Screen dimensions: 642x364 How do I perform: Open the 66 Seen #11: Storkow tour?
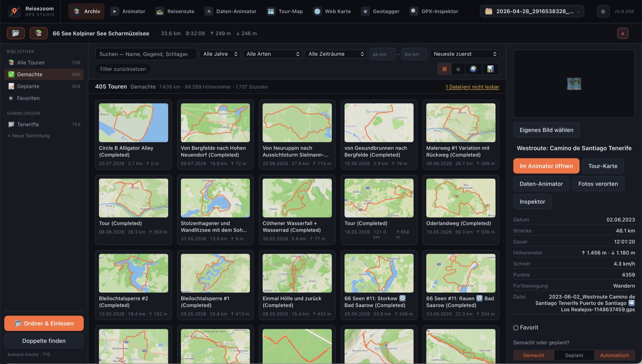tap(379, 285)
